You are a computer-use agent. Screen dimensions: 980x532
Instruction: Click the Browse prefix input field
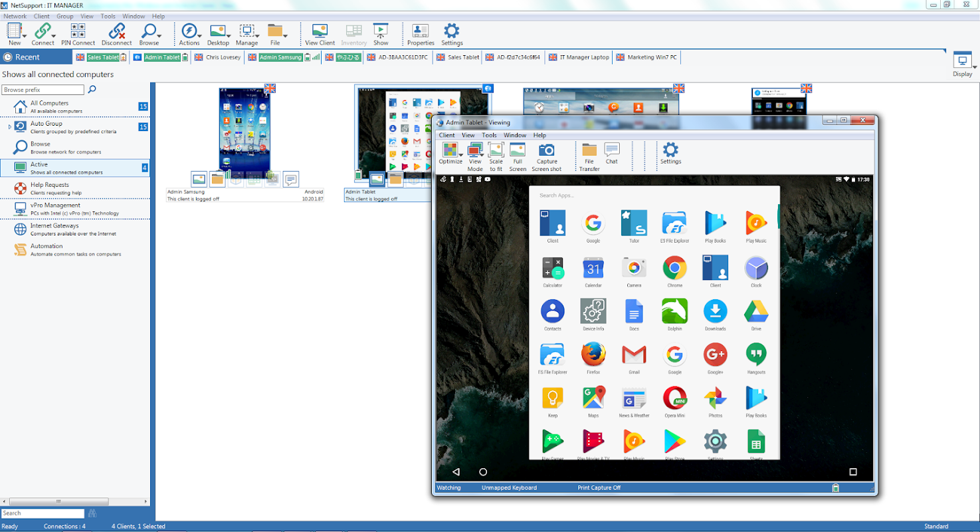[43, 90]
